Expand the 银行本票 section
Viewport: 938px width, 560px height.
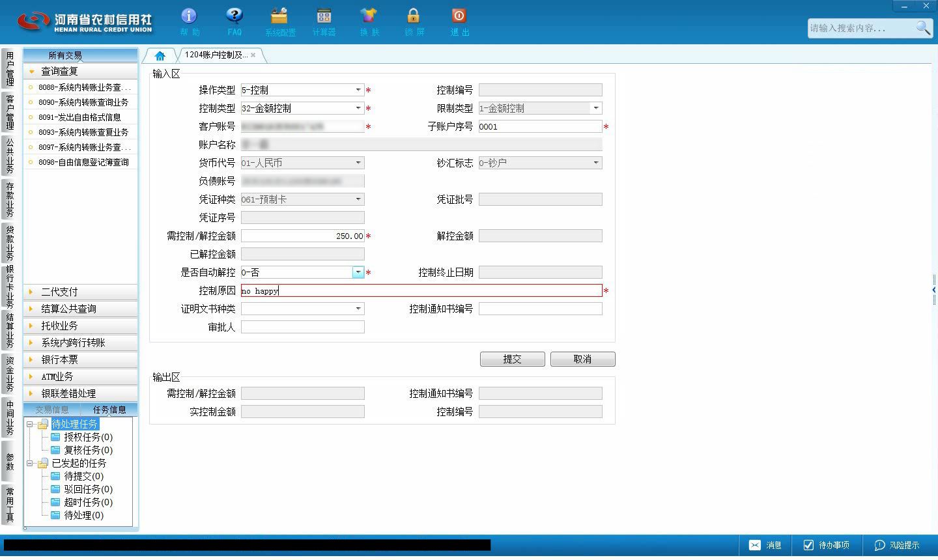coord(81,359)
